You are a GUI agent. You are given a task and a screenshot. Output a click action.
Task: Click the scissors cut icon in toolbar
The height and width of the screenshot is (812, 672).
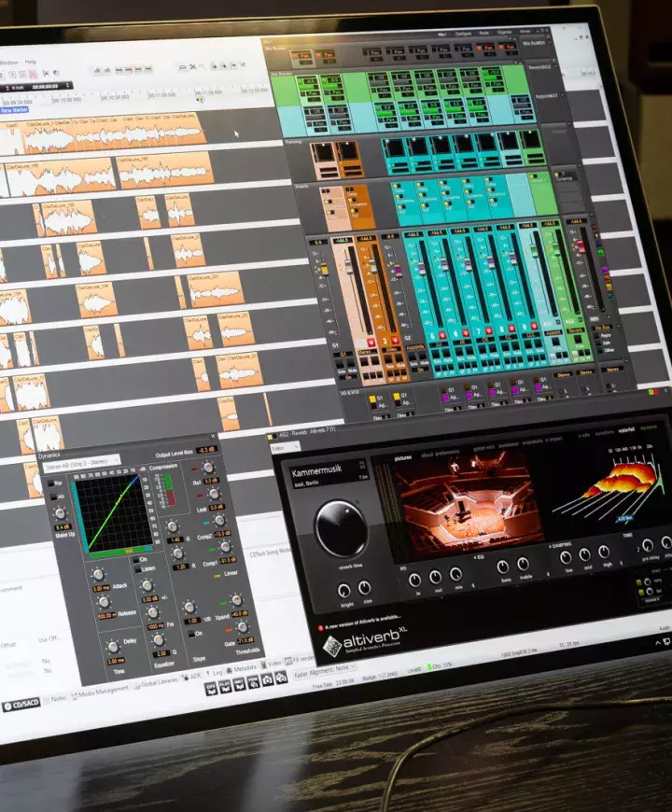(192, 67)
